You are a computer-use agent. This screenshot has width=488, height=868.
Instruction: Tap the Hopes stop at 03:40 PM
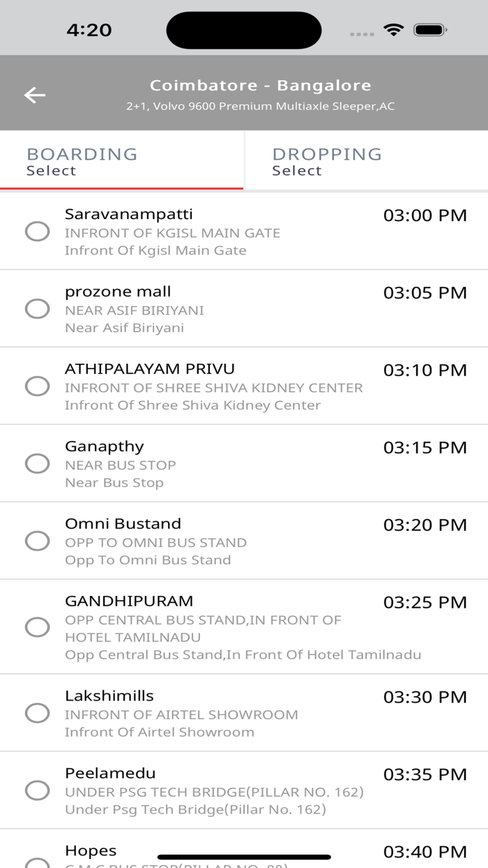pyautogui.click(x=90, y=851)
